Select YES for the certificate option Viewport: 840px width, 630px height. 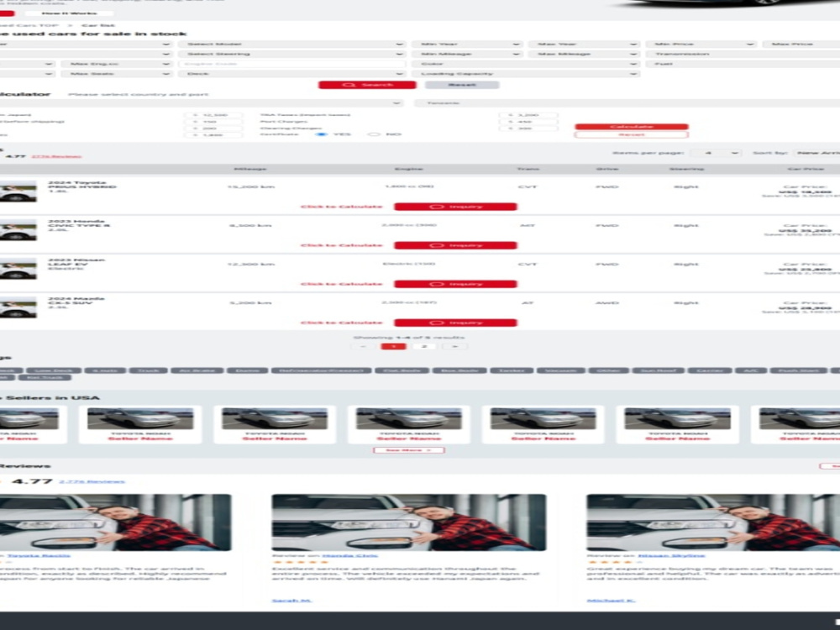(322, 134)
